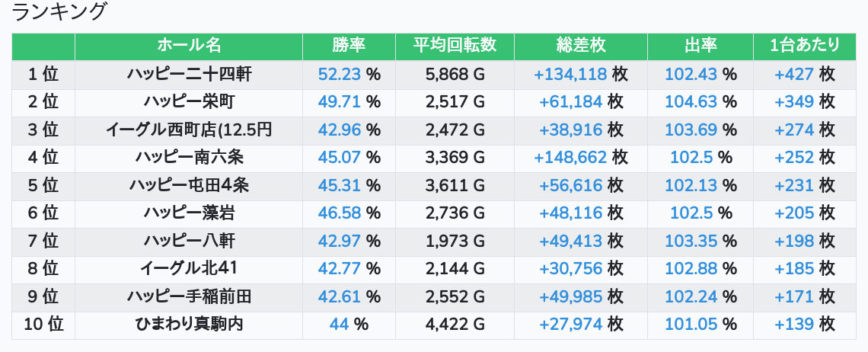Click the ホール名 column header
Screen dimensions: 868x352
coord(189,46)
